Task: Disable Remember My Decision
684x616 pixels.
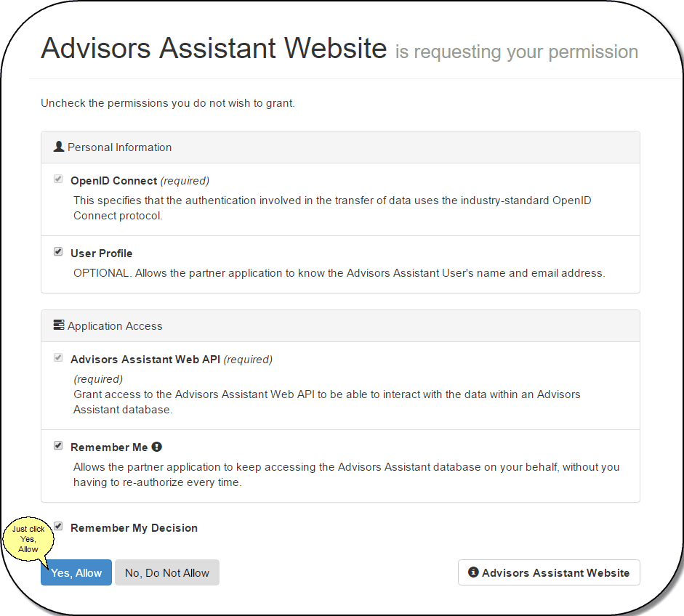Action: (58, 527)
